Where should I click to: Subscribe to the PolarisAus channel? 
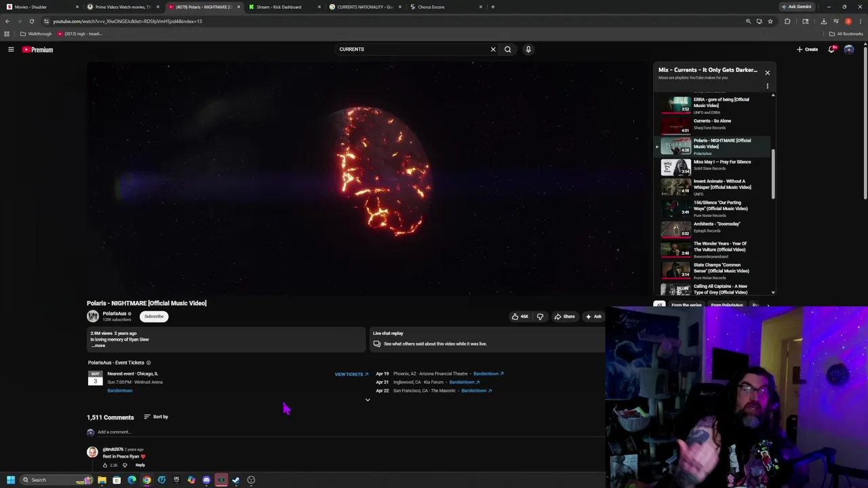tap(154, 317)
